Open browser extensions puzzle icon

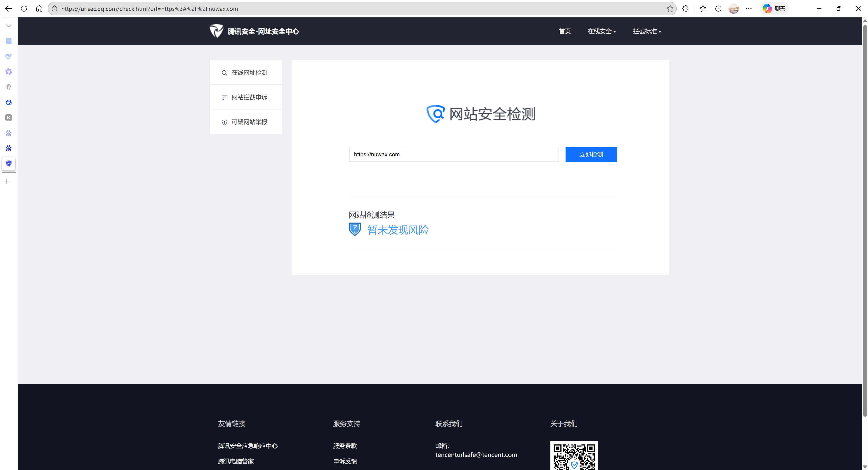[685, 9]
